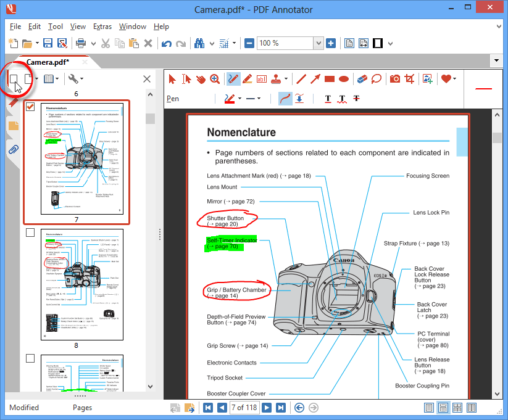Toggle select all pages checkbox in sidebar
508x420 pixels.
(14, 79)
